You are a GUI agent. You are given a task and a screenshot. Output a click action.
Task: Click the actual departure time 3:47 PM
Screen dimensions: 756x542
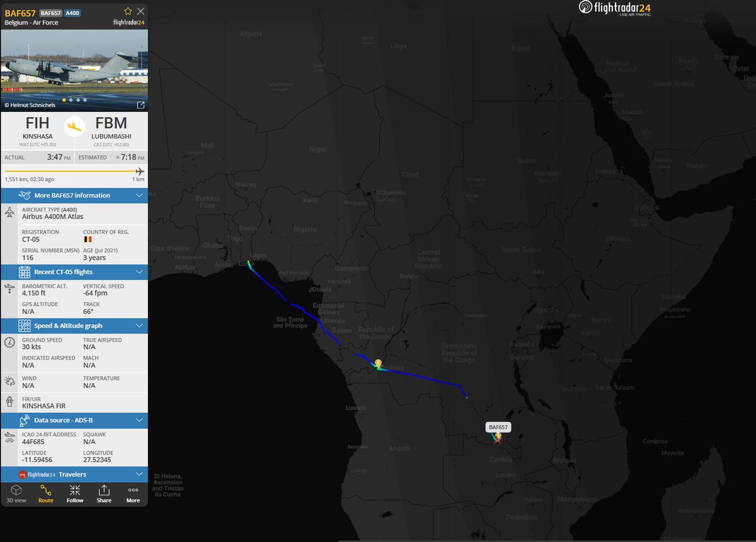click(59, 157)
